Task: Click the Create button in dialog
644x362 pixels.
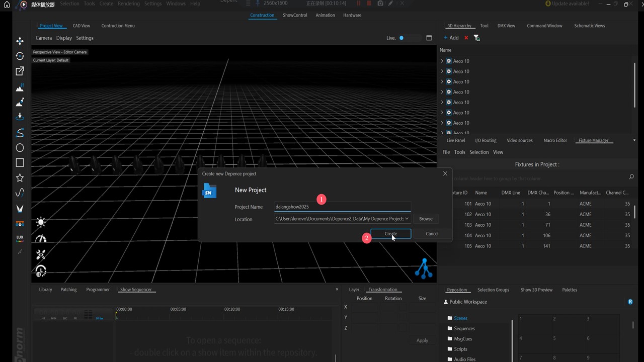Action: (x=391, y=233)
